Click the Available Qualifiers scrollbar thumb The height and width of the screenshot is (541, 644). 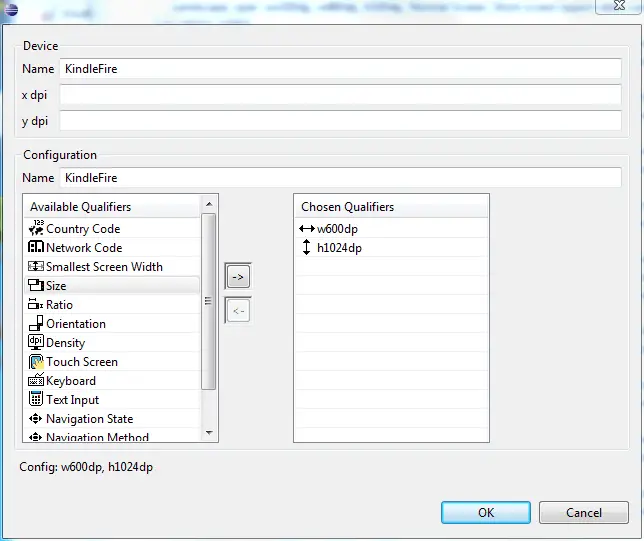coord(209,301)
